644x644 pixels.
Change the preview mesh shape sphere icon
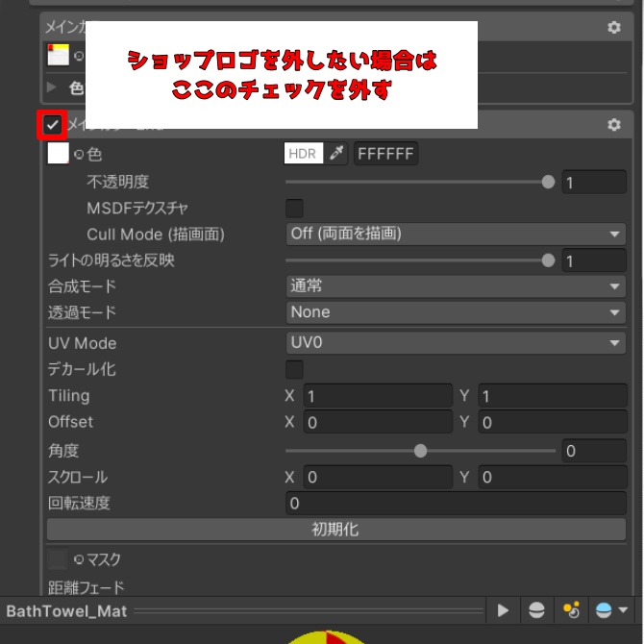(x=536, y=610)
